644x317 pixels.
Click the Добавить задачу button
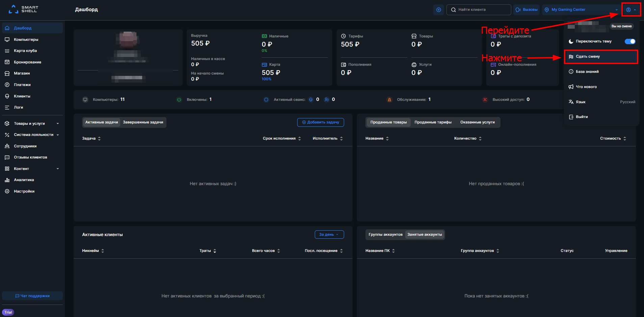[320, 122]
